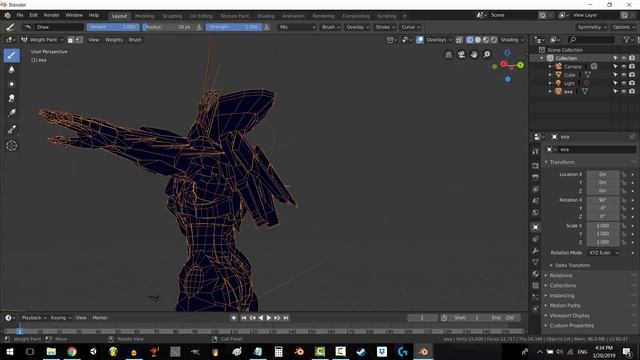
Task: Toggle strength pressure sensitivity icon
Action: point(267,27)
